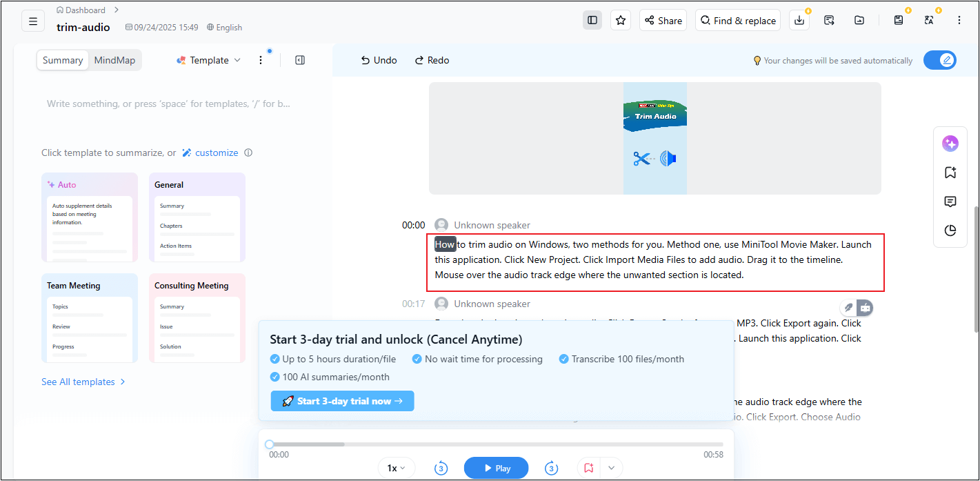Click the AI robot icon on second paragraph
Screen dimensions: 980x481
tap(865, 308)
